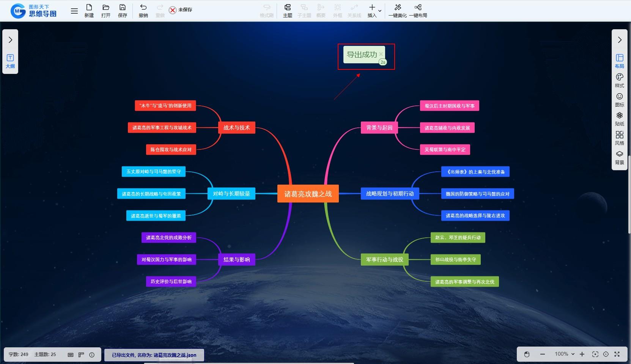631x364 pixels.
Task: Click the 撤销 undo arrow
Action: [143, 8]
